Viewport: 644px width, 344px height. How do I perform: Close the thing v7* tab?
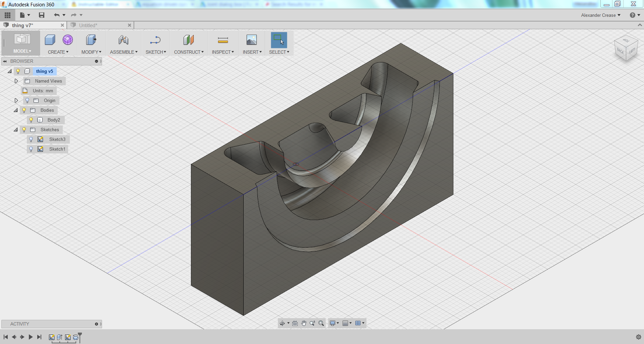point(62,25)
